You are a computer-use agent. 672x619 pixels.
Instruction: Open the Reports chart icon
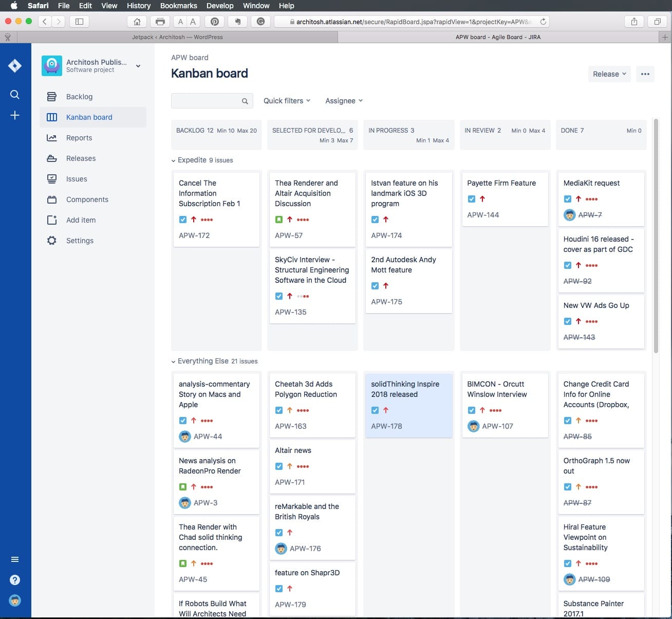[x=52, y=138]
